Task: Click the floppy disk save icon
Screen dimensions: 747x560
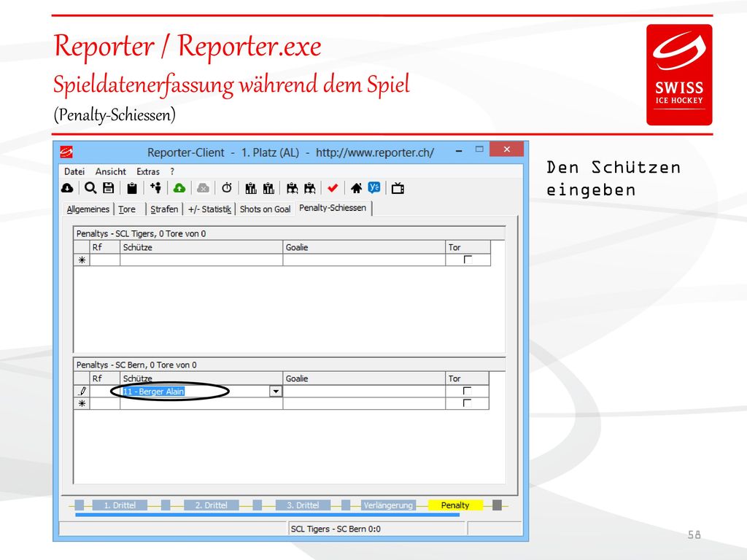Action: pos(109,188)
